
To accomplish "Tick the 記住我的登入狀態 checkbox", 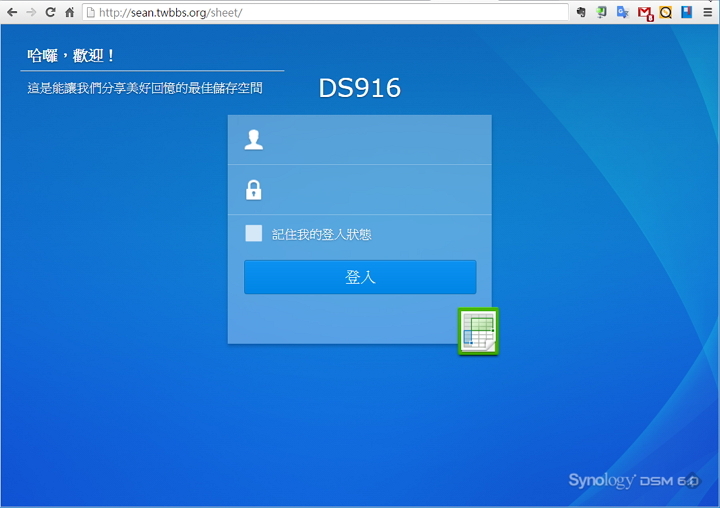I will (253, 233).
